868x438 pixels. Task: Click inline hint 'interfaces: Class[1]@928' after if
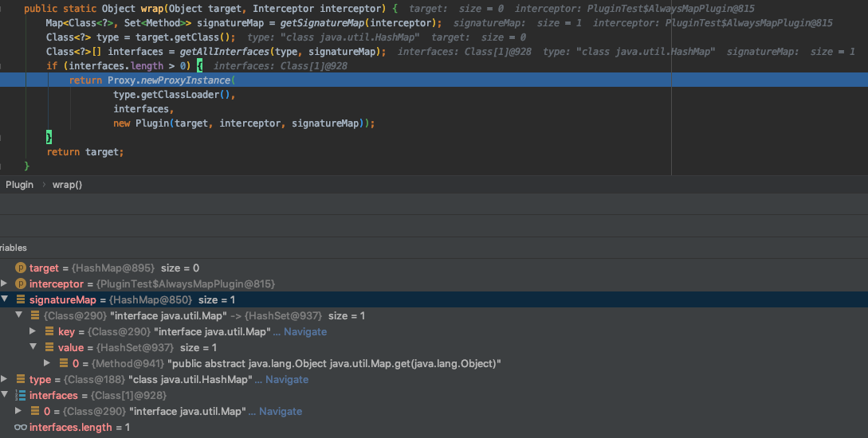click(280, 66)
